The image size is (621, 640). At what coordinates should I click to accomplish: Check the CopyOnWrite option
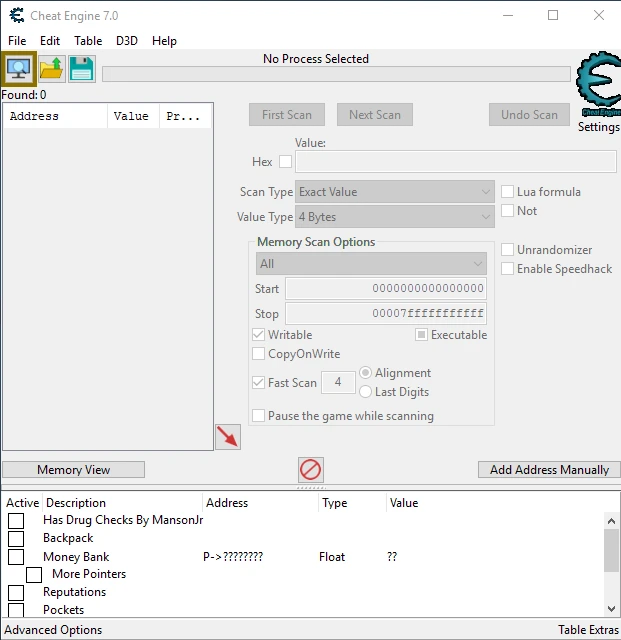coord(258,353)
